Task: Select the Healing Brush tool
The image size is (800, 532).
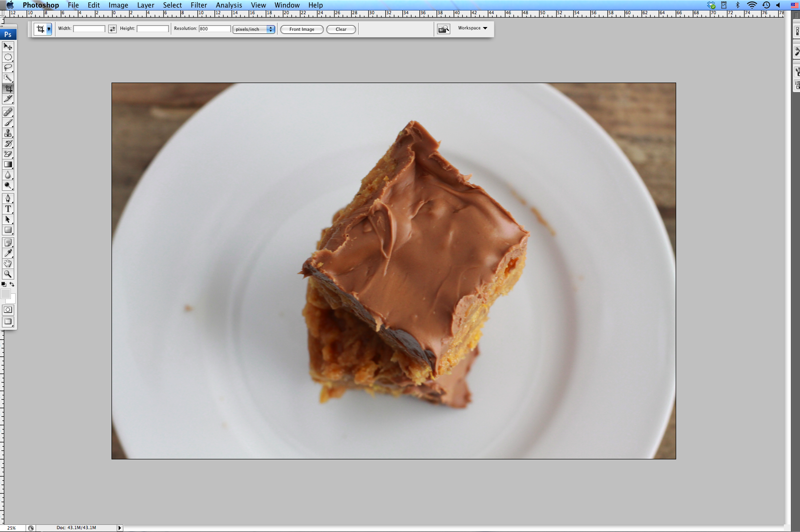Action: [x=8, y=112]
